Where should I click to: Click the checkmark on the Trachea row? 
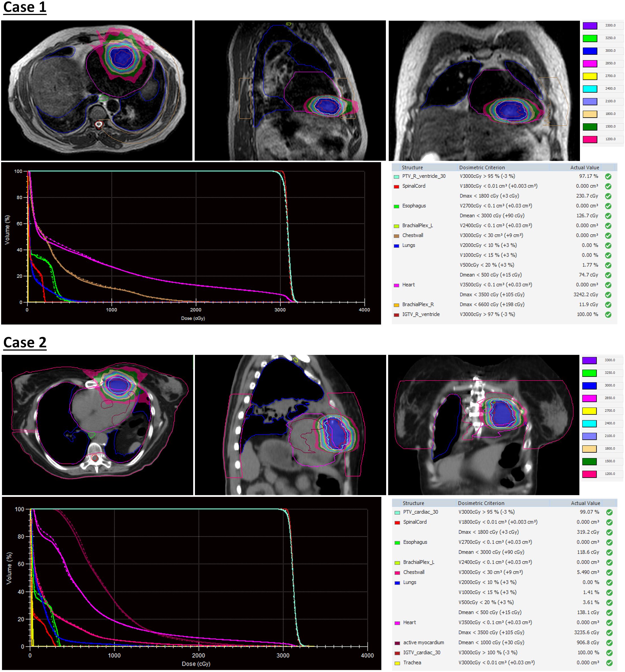point(609,663)
